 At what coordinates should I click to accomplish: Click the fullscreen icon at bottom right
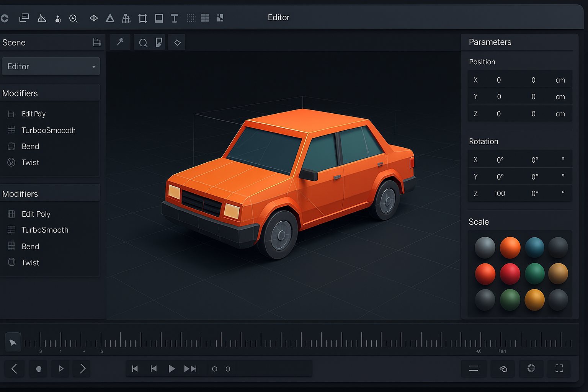(559, 368)
